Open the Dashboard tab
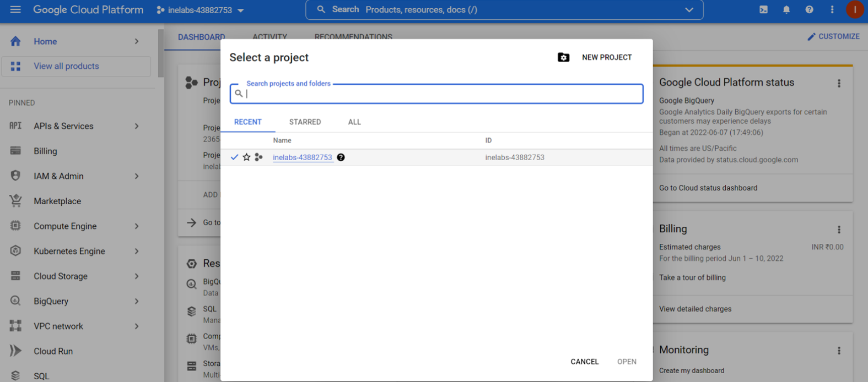Image resolution: width=868 pixels, height=382 pixels. coord(201,37)
